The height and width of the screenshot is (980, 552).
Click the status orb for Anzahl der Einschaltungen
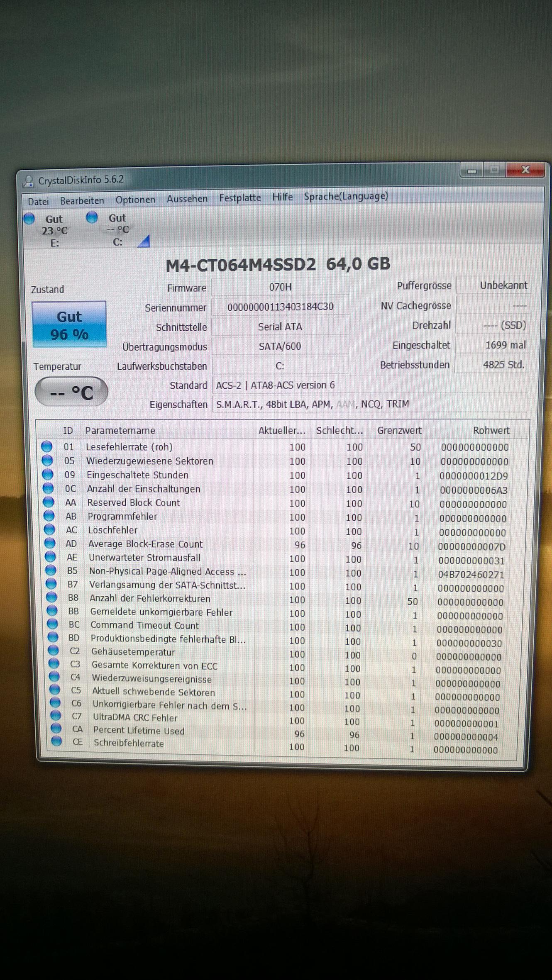(x=48, y=488)
